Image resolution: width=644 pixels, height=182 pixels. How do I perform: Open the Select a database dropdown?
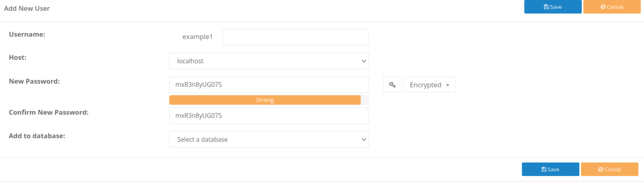click(x=269, y=139)
